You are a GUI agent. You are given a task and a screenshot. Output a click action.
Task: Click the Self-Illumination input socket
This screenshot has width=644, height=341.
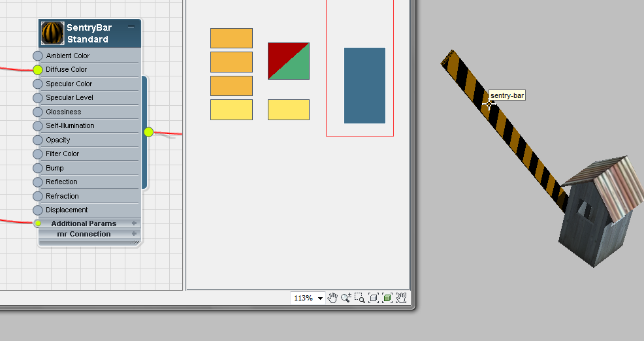click(37, 125)
